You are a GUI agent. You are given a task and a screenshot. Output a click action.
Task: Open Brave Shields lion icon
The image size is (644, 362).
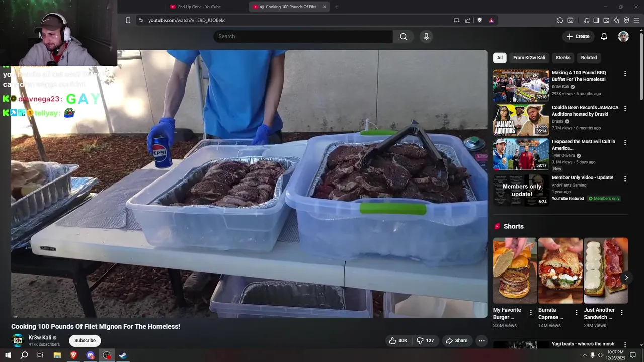click(479, 20)
